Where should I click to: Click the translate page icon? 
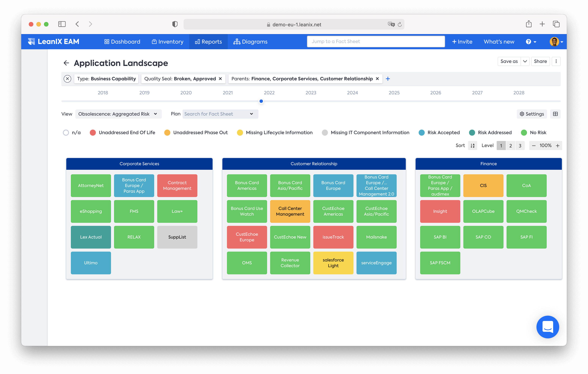click(x=391, y=24)
